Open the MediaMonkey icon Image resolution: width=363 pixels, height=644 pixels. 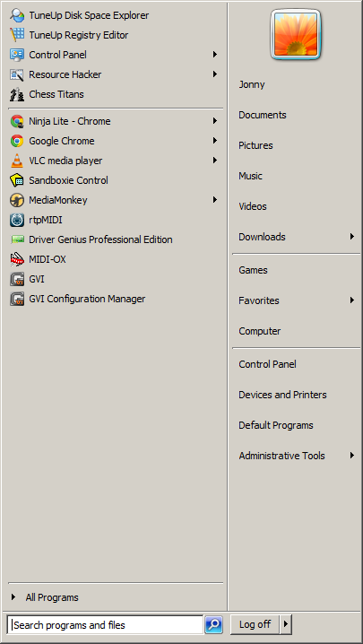tap(17, 200)
